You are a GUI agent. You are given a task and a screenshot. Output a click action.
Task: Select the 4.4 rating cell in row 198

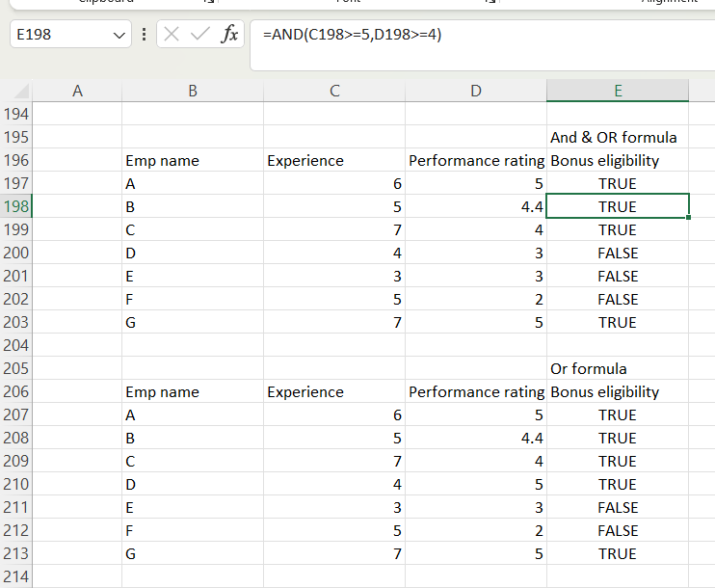[x=476, y=206]
